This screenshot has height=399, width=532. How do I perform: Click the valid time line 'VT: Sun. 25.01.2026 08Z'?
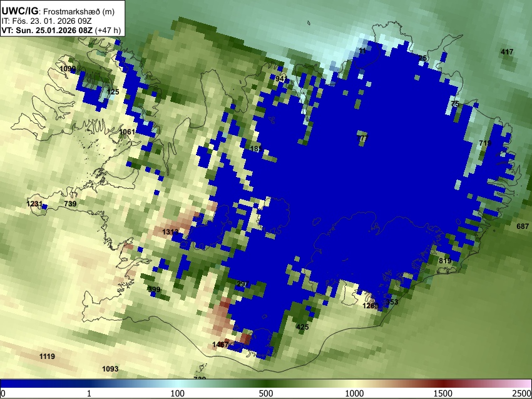click(47, 30)
